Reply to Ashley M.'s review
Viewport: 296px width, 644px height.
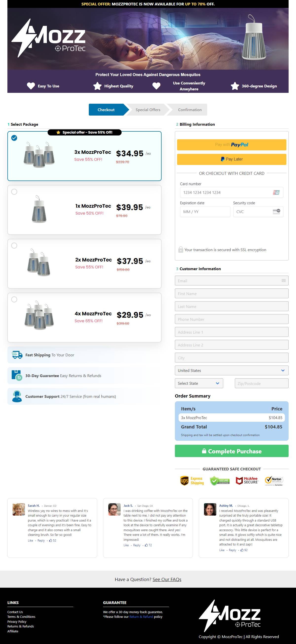pos(233,550)
